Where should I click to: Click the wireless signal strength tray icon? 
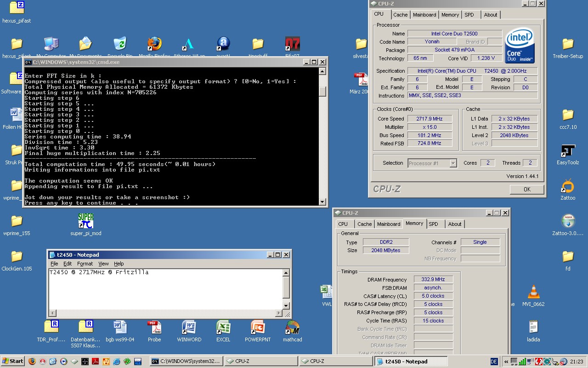click(523, 362)
